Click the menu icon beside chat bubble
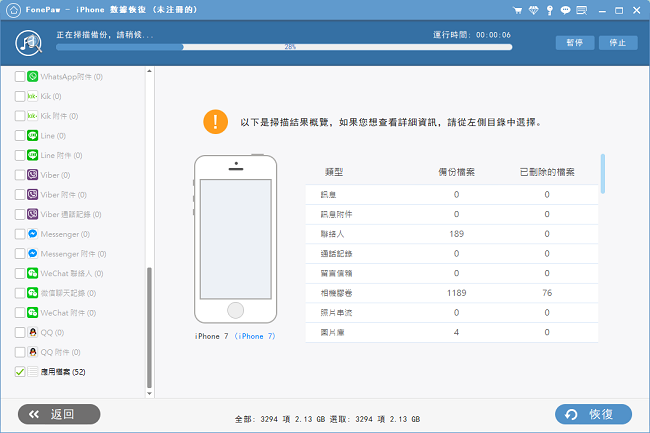The width and height of the screenshot is (650, 433). [582, 10]
